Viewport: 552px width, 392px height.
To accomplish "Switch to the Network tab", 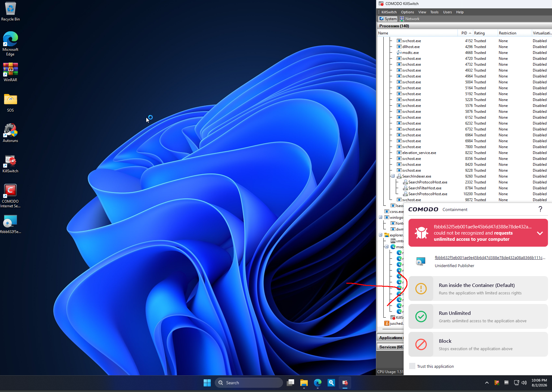I will tap(409, 19).
